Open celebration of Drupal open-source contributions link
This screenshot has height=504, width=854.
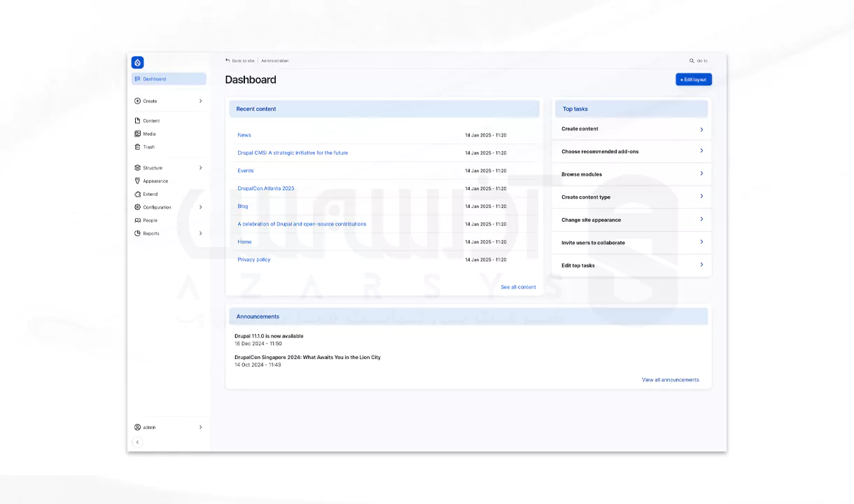302,224
